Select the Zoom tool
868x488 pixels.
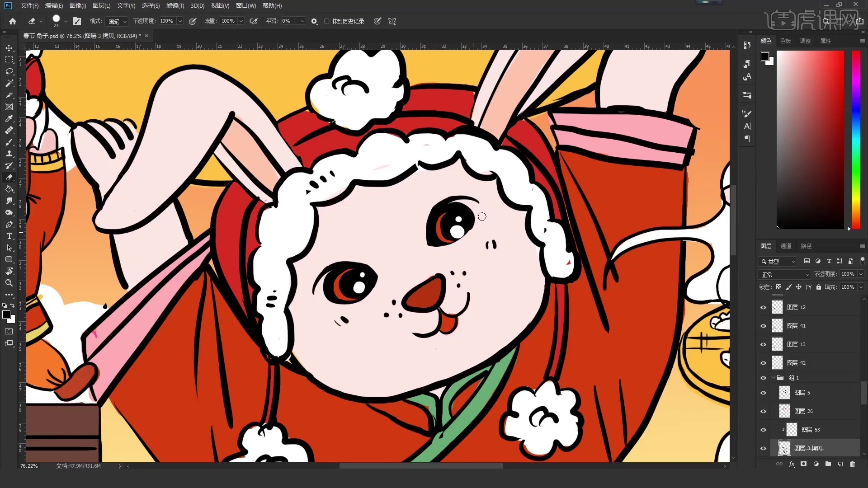[9, 283]
